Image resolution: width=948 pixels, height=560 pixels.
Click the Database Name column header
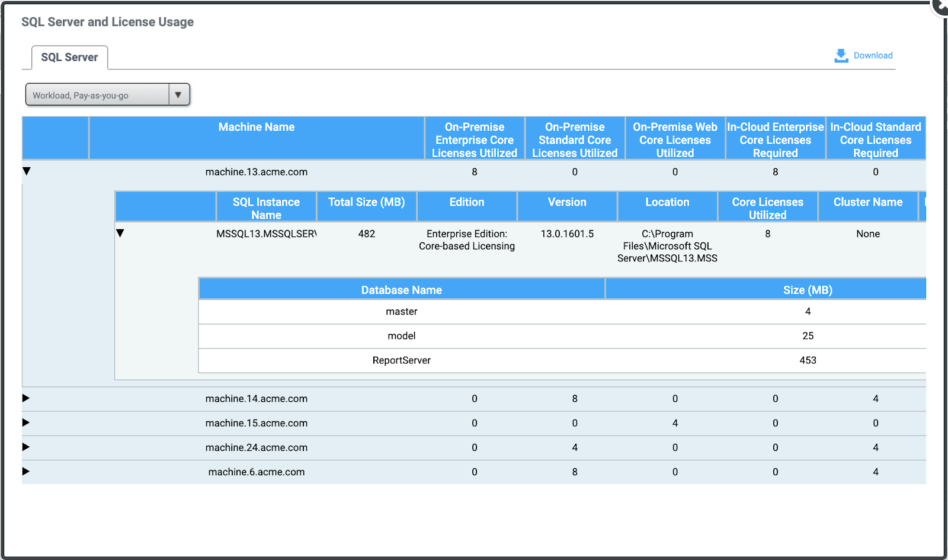tap(401, 290)
